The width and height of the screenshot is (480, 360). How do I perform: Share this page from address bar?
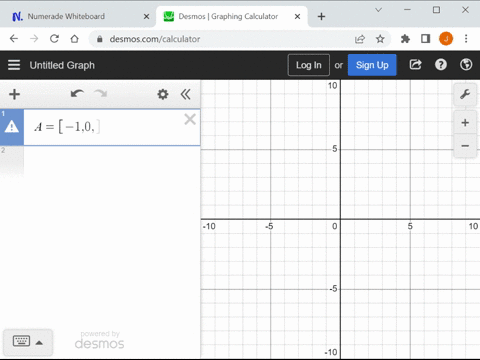360,39
